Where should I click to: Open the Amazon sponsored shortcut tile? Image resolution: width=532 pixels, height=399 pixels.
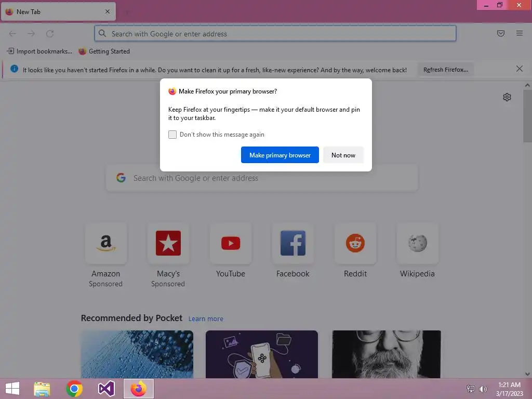(106, 243)
